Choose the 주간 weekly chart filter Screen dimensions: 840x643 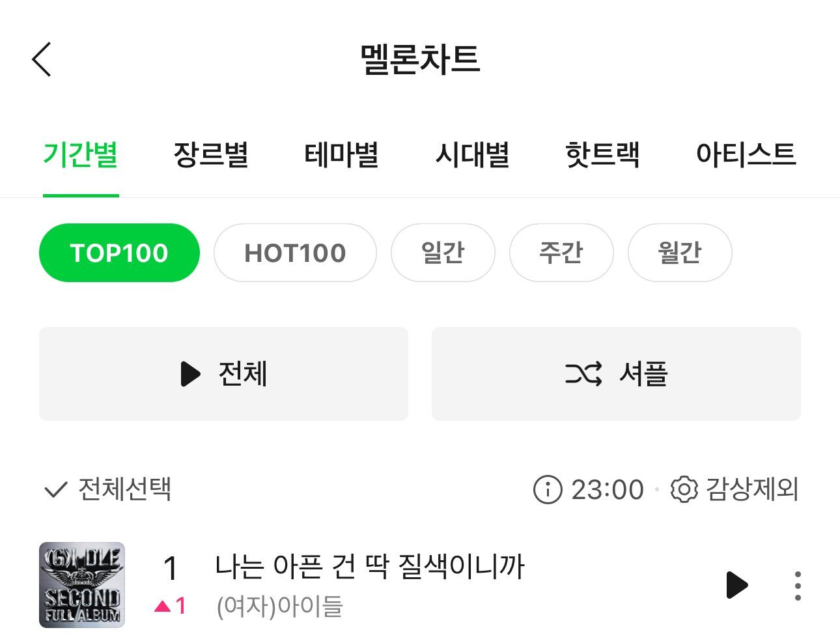pos(561,253)
